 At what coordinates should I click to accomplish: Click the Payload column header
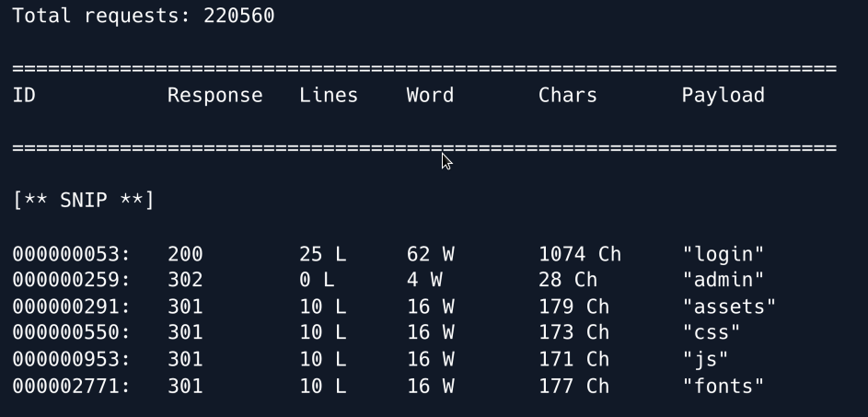723,96
